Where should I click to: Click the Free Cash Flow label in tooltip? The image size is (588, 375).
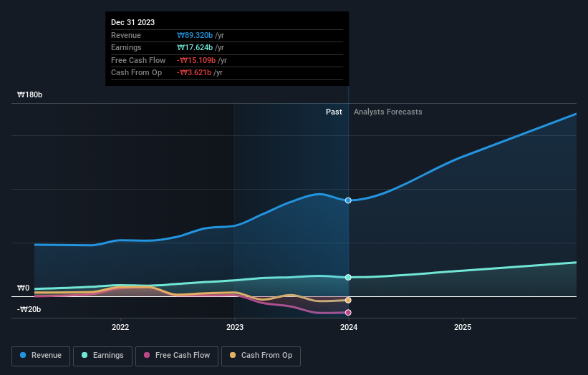tap(138, 60)
